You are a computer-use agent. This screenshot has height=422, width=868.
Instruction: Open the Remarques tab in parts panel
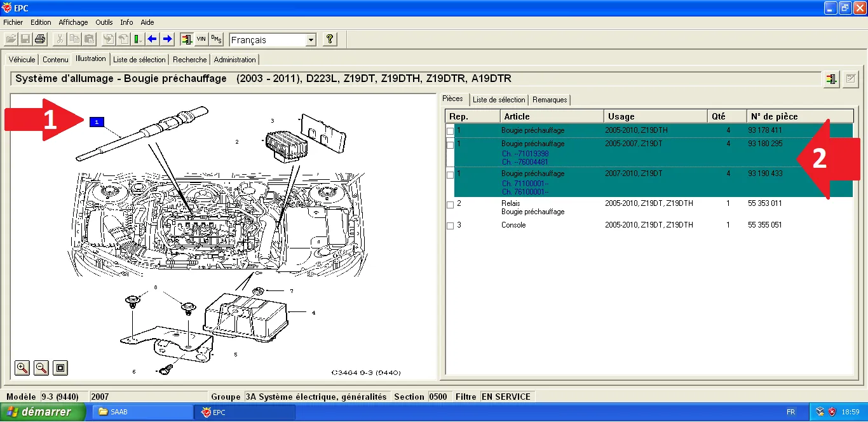click(550, 100)
